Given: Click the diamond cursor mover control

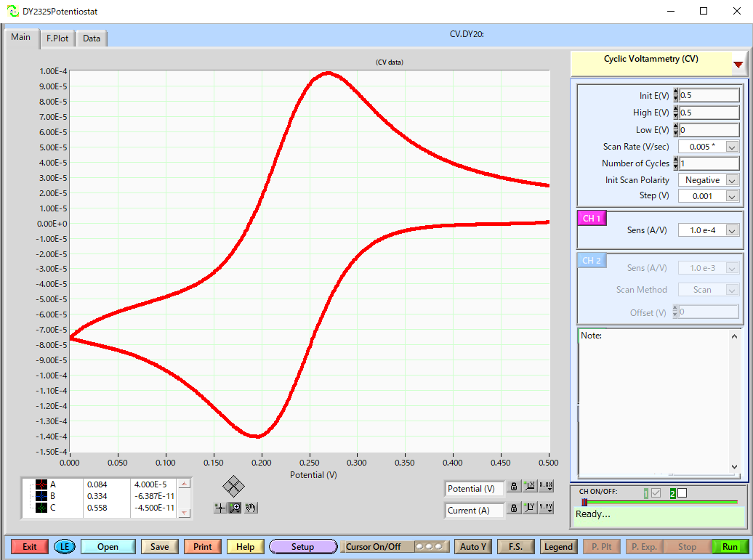Looking at the screenshot, I should pyautogui.click(x=233, y=486).
